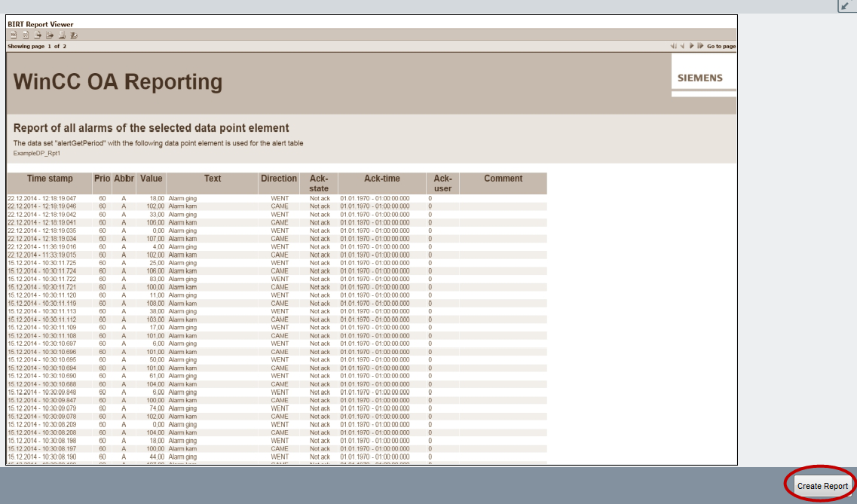Select timestamp 15.12.2014 - 10:30:10.697
The image size is (857, 504).
(42, 344)
